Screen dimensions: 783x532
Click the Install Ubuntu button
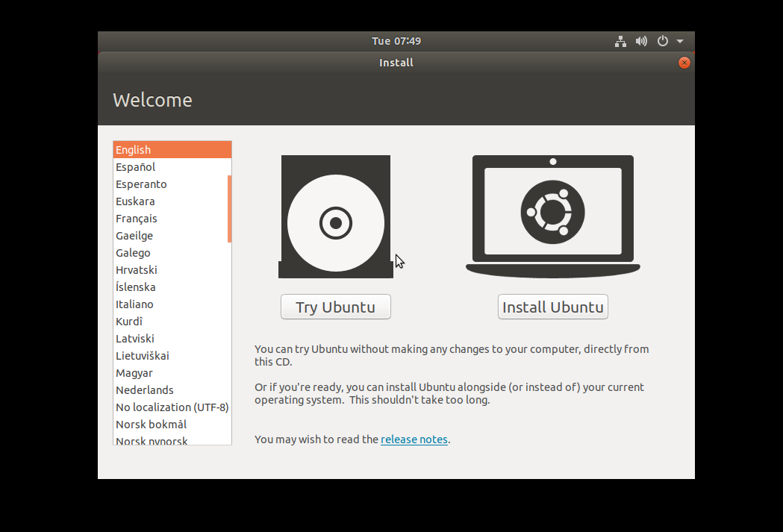[x=553, y=307]
